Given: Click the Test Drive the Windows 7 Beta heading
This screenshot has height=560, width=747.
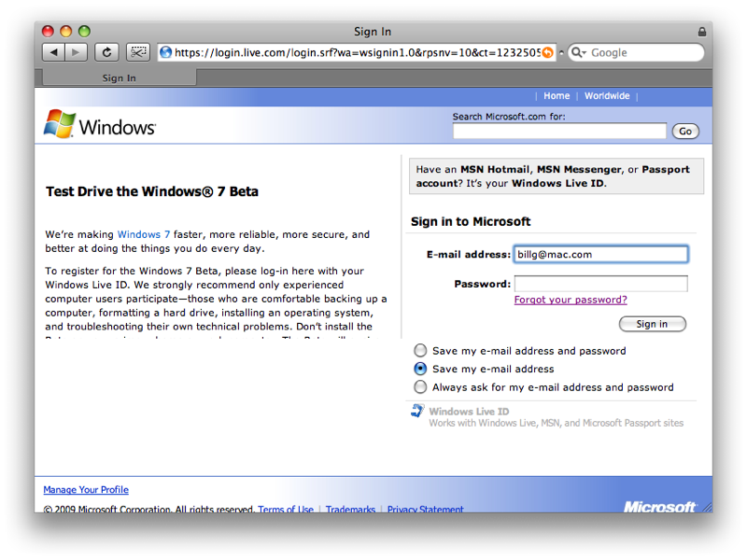Looking at the screenshot, I should 152,191.
